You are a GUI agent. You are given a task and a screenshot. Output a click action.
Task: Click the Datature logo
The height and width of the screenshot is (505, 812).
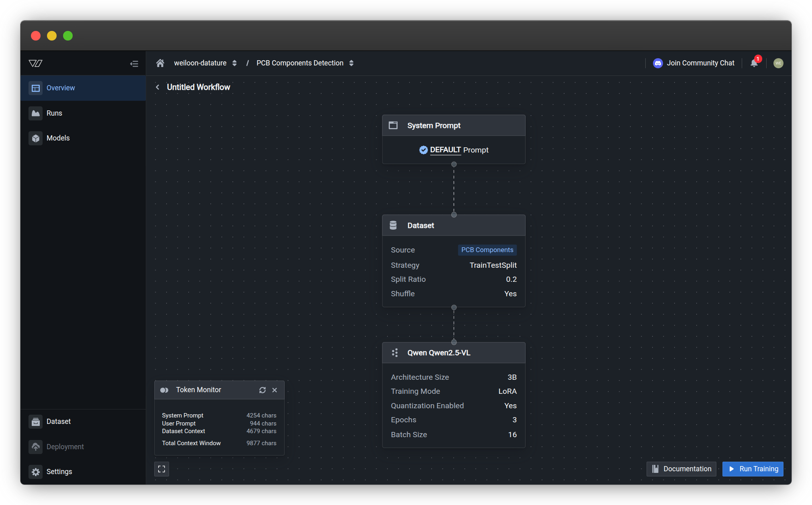click(x=36, y=63)
